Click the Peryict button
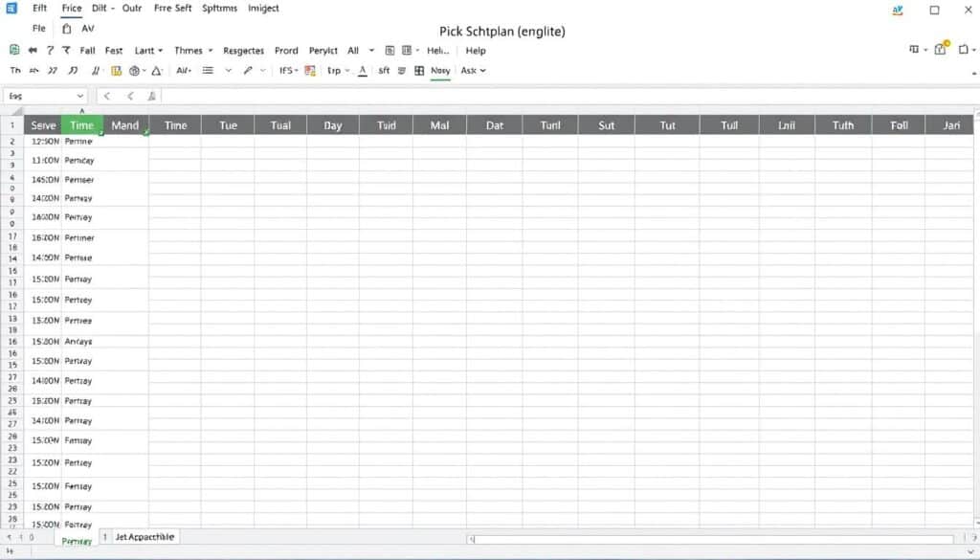 click(x=323, y=51)
